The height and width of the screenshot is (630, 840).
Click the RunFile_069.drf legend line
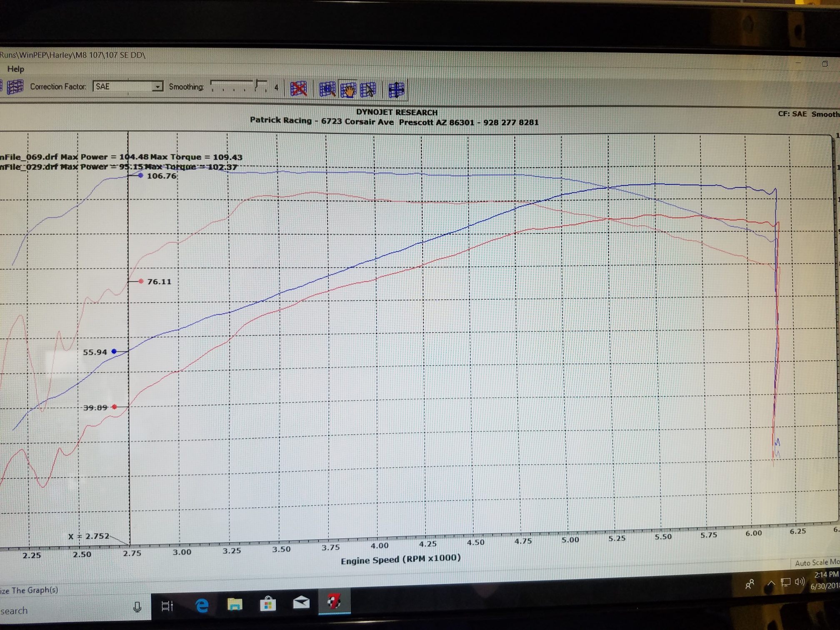point(121,157)
